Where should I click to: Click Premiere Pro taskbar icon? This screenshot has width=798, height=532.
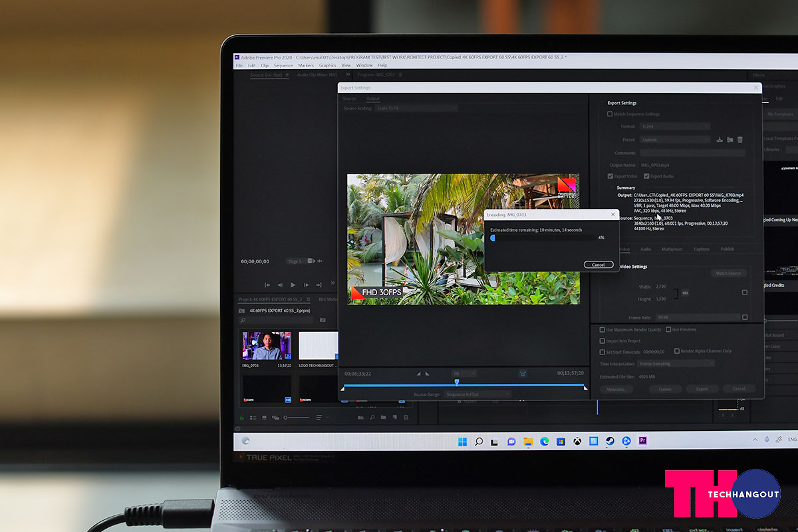[642, 441]
